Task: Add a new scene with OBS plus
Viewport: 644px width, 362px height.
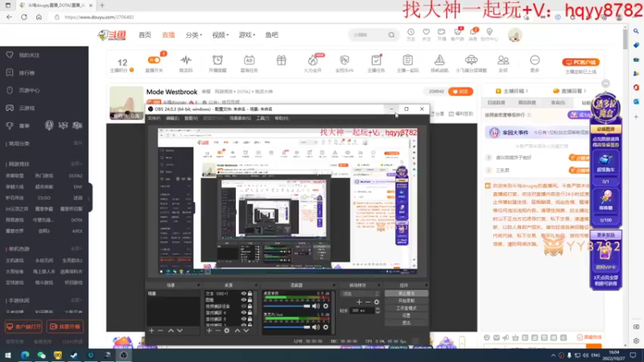Action: tap(151, 331)
